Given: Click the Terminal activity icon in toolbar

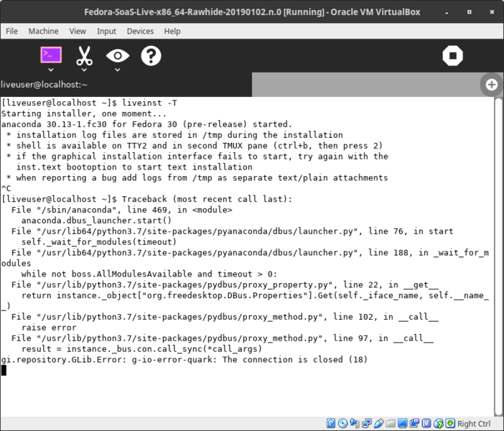Looking at the screenshot, I should tap(51, 55).
